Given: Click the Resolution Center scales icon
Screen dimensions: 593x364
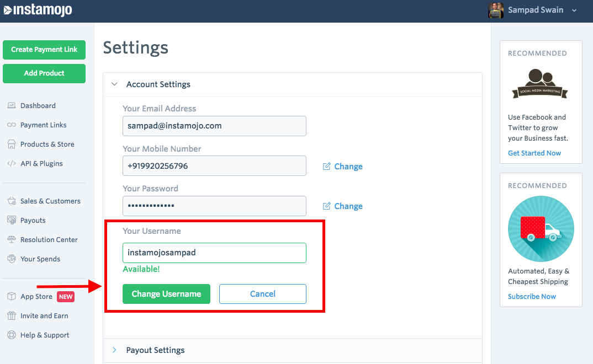Looking at the screenshot, I should coord(11,240).
